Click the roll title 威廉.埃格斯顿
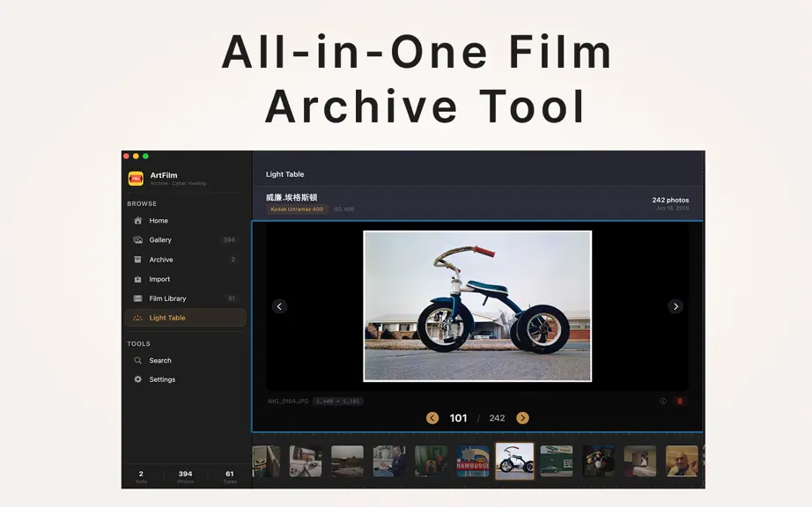This screenshot has width=812, height=507. click(x=292, y=197)
